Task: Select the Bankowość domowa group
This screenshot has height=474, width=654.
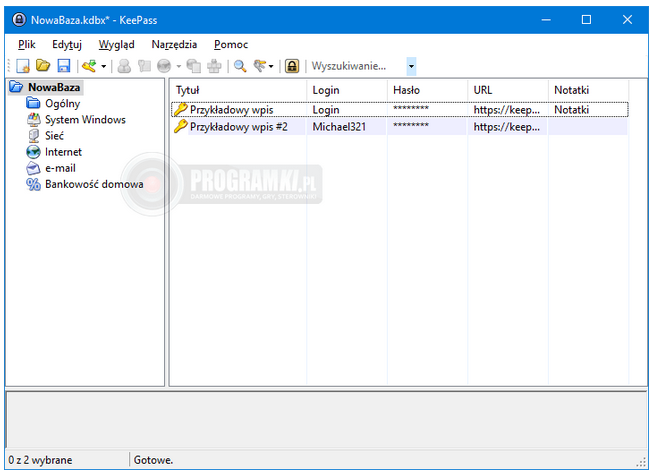Action: [x=94, y=184]
